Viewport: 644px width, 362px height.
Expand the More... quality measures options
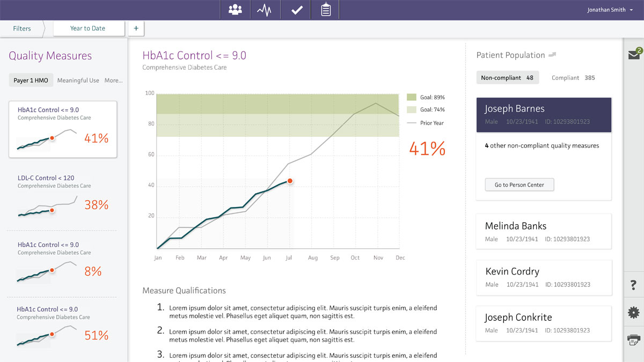pos(113,80)
